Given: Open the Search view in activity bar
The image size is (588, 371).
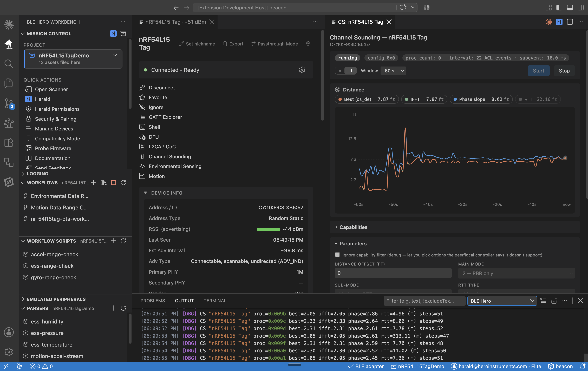Looking at the screenshot, I should 9,64.
